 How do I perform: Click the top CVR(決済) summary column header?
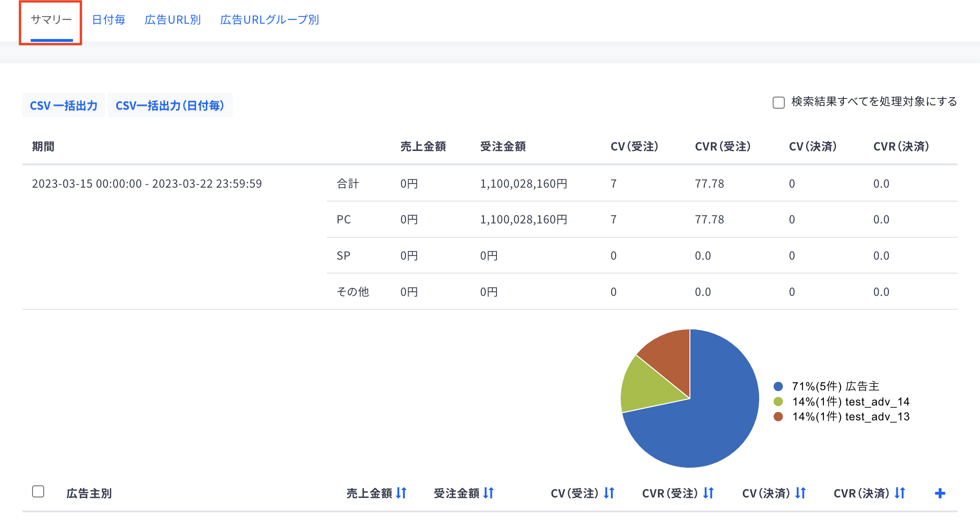coord(901,146)
